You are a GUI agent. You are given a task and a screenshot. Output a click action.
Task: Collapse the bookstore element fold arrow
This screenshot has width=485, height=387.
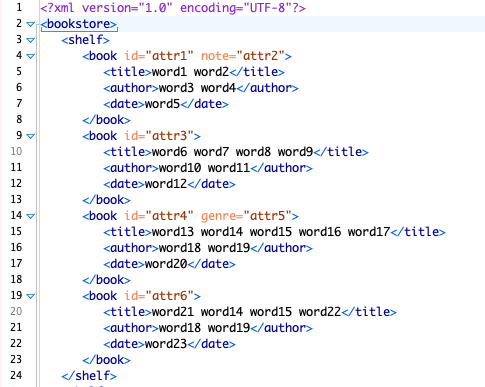(30, 24)
